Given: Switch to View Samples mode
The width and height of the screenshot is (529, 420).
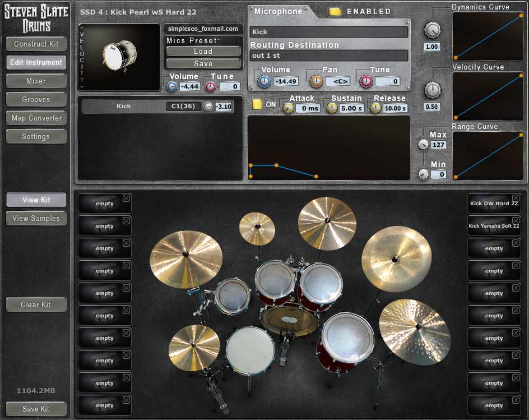Looking at the screenshot, I should (x=36, y=218).
